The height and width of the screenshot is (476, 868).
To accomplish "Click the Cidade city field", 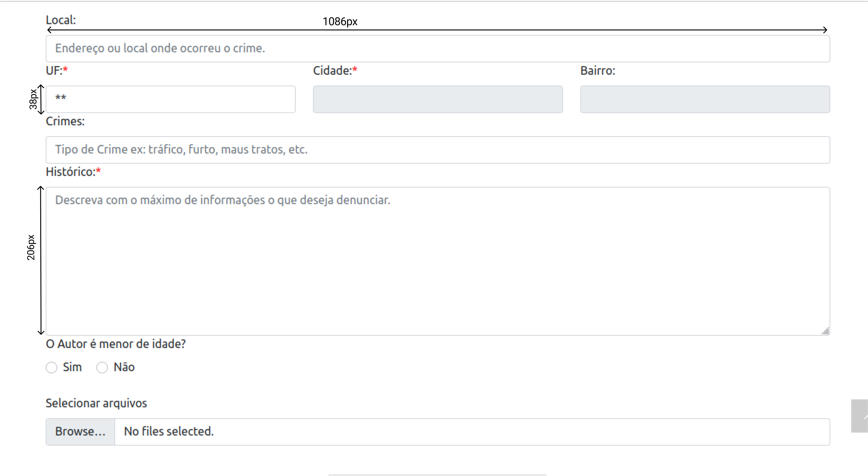I will (438, 98).
